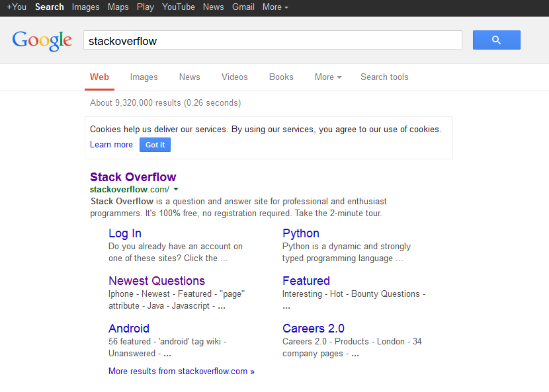This screenshot has height=392, width=549.
Task: Click the Google logo
Action: (x=42, y=41)
